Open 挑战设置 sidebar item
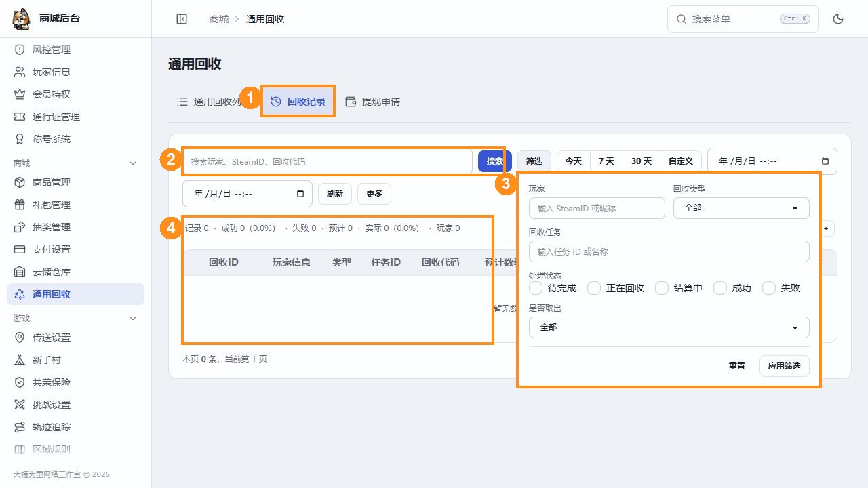 tap(75, 405)
